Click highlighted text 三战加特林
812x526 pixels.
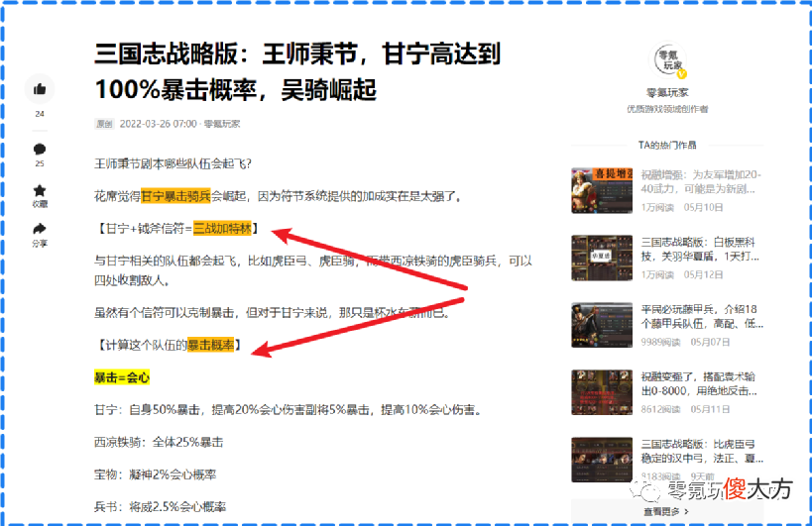point(222,228)
